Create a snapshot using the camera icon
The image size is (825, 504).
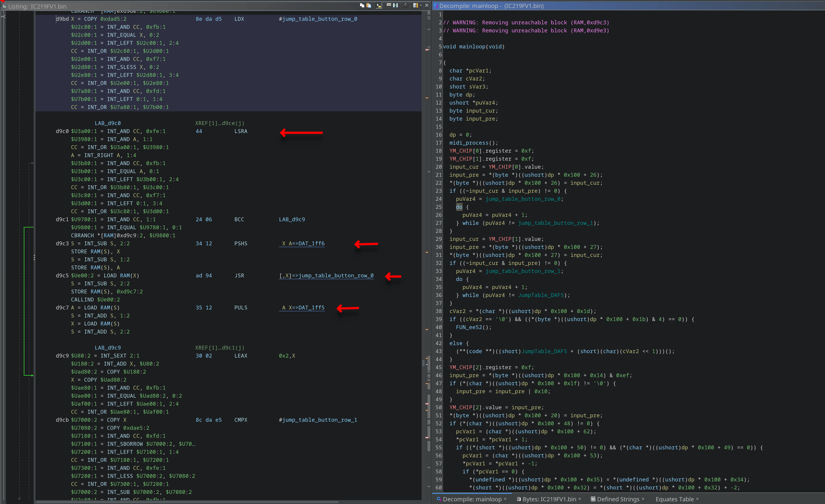point(406,6)
